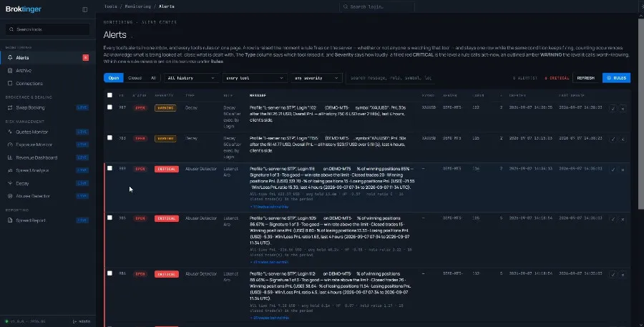Go to Connections in sidebar menu
Screen dimensions: 644x327
[48, 84]
